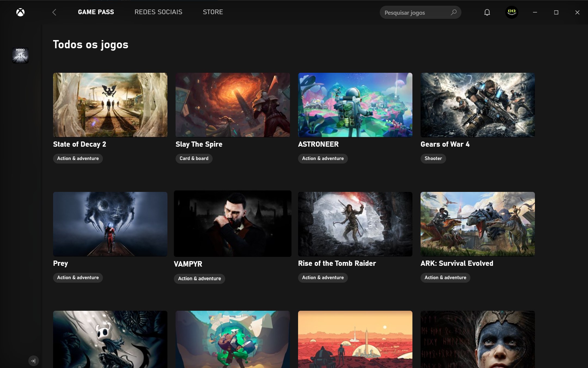The image size is (588, 368).
Task: Select VAMPYR's Action & adventure tag
Action: (200, 279)
